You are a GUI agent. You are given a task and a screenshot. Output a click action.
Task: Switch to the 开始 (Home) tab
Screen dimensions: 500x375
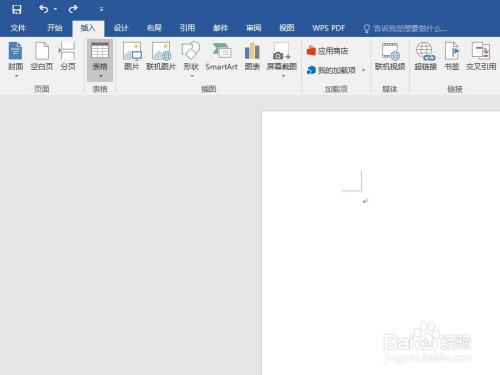point(55,28)
